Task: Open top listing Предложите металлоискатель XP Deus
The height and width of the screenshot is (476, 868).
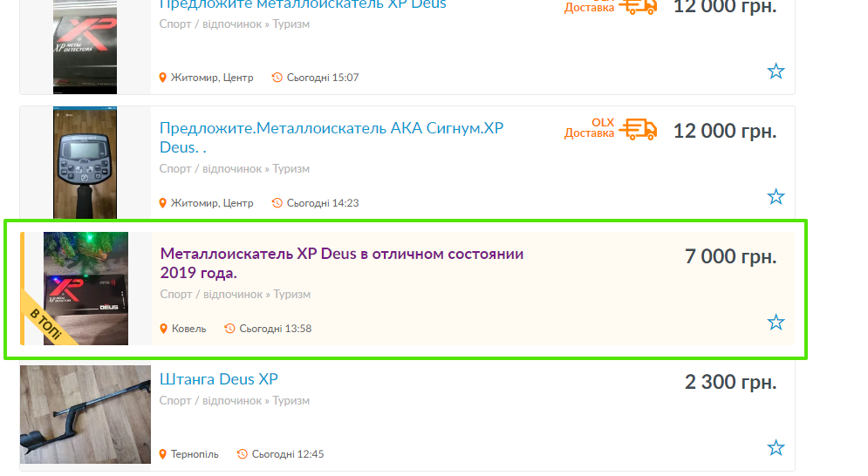Action: (x=303, y=4)
